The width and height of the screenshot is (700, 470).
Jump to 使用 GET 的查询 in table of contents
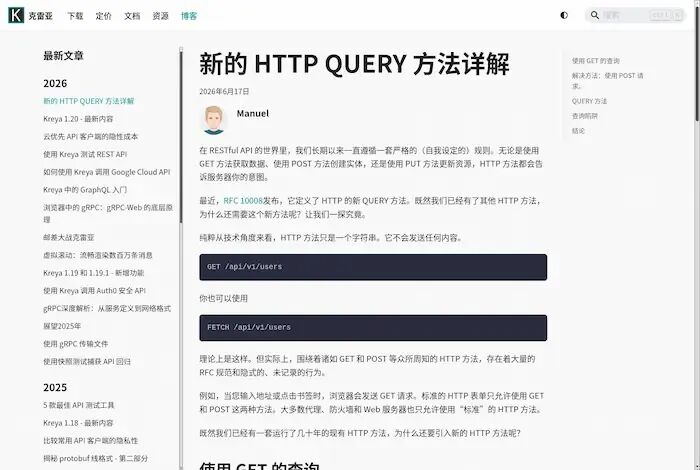pyautogui.click(x=596, y=61)
